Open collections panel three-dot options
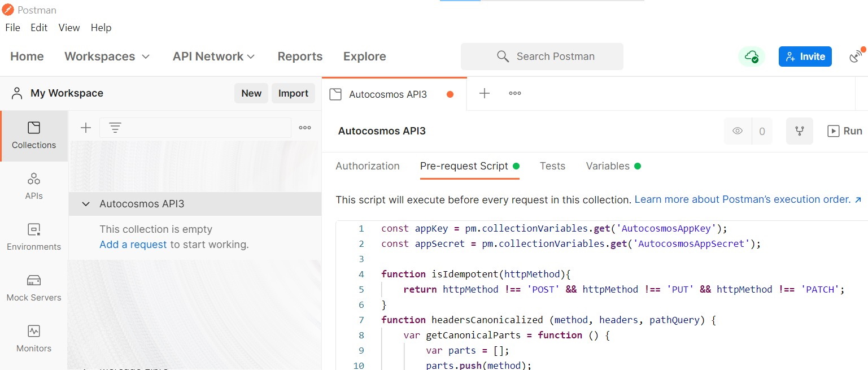 pos(305,128)
